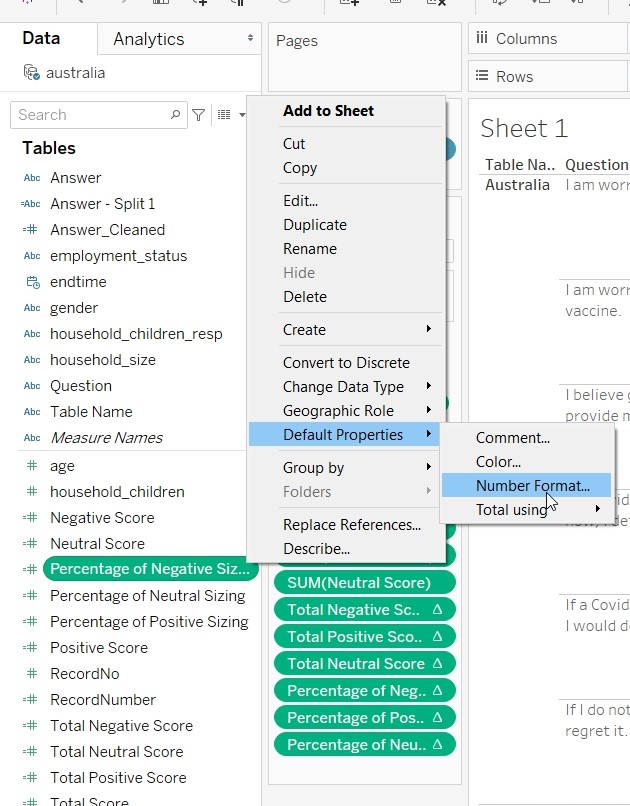
Task: Click the Columns shelf icon
Action: pos(482,38)
